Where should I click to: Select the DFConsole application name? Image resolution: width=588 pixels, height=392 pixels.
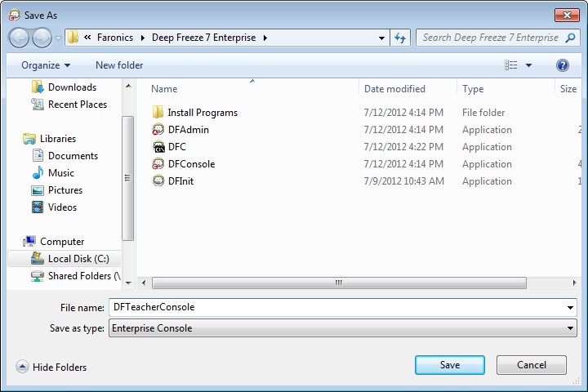[191, 164]
